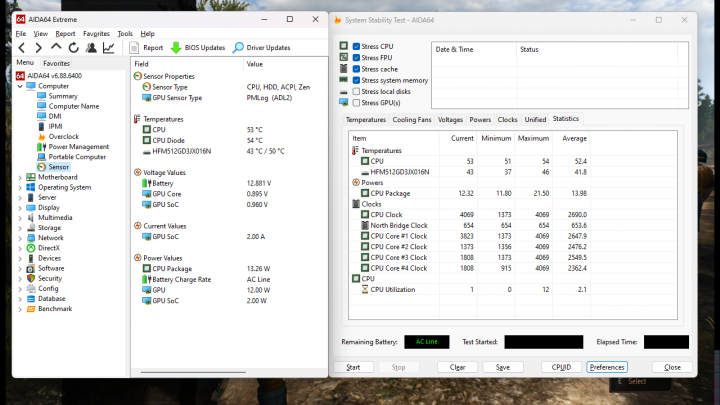Open the Tools menu

point(125,34)
